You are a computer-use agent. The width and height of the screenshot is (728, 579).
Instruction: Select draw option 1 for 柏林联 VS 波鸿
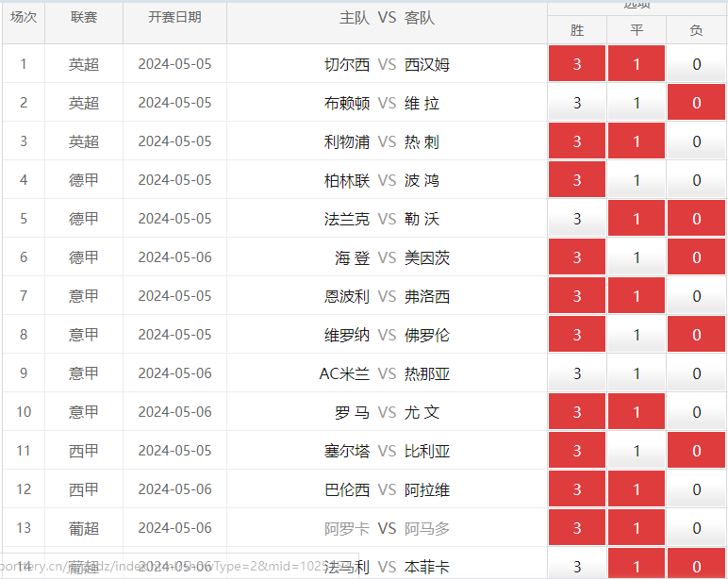637,179
